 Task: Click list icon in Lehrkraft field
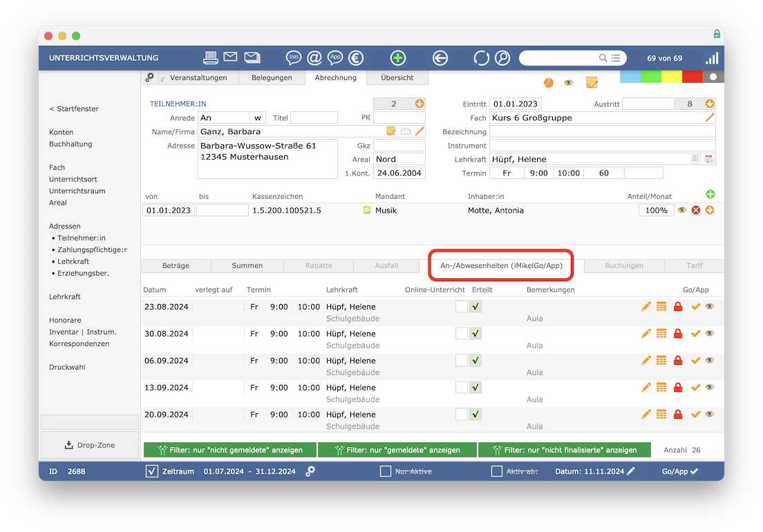(695, 159)
